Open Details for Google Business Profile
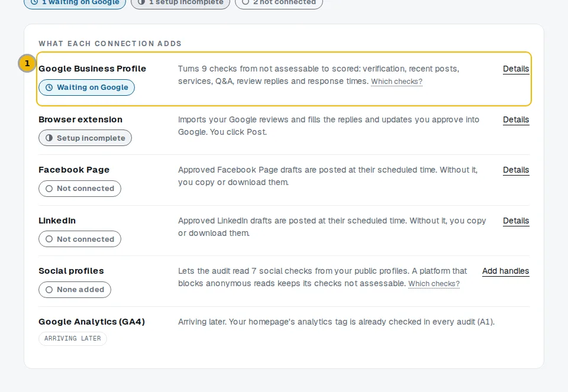 (516, 69)
